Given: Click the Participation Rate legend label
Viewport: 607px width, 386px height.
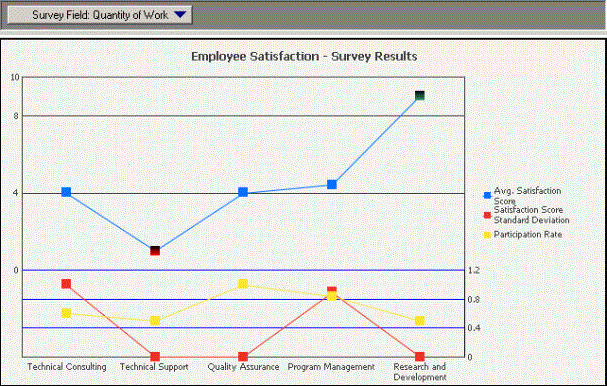Looking at the screenshot, I should 528,234.
